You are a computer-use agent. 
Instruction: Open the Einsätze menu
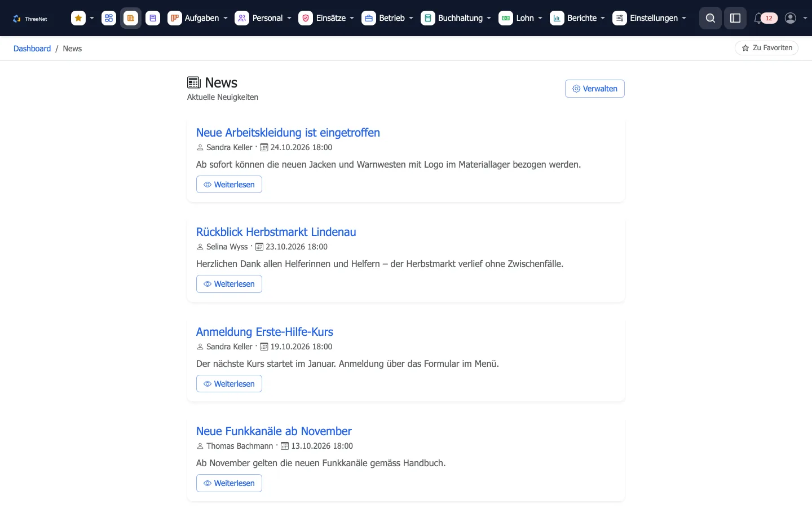click(x=326, y=18)
